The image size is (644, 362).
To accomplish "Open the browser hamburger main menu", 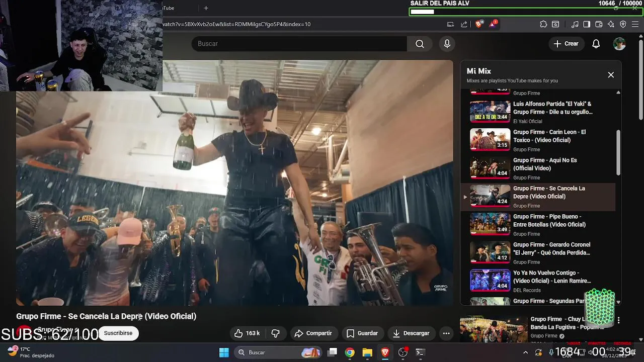I will click(635, 24).
